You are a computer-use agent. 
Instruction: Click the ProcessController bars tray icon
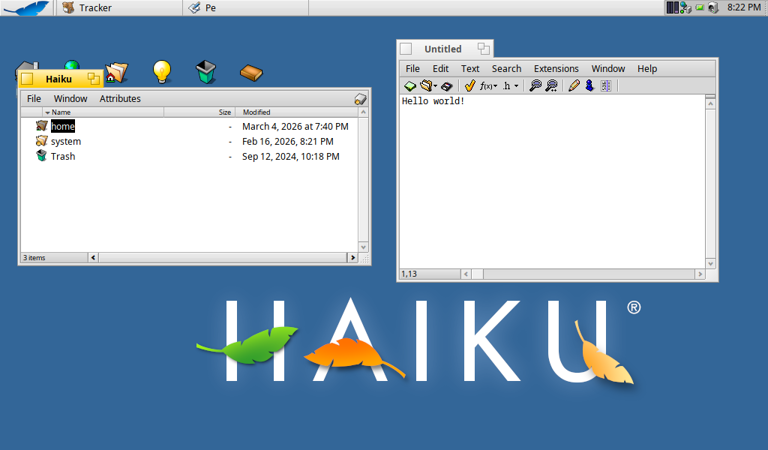672,7
